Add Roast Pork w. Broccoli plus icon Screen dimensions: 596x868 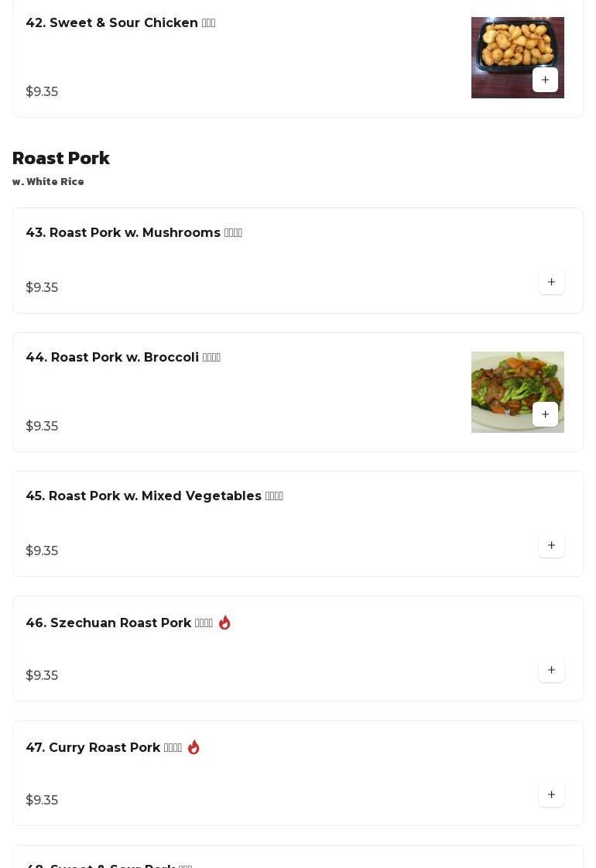click(x=545, y=414)
